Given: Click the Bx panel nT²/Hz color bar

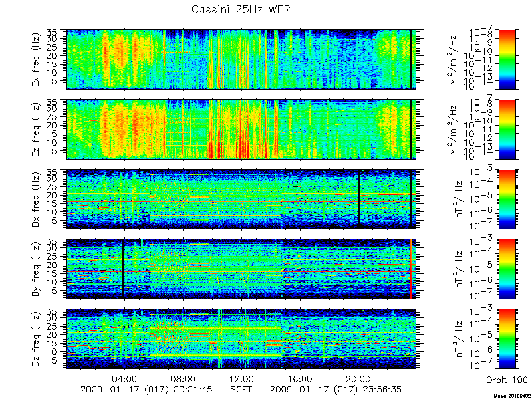Looking at the screenshot, I should click(507, 199).
